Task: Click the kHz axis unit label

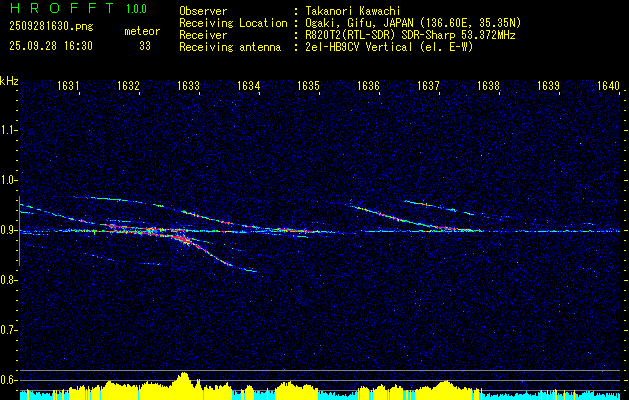Action: point(9,81)
